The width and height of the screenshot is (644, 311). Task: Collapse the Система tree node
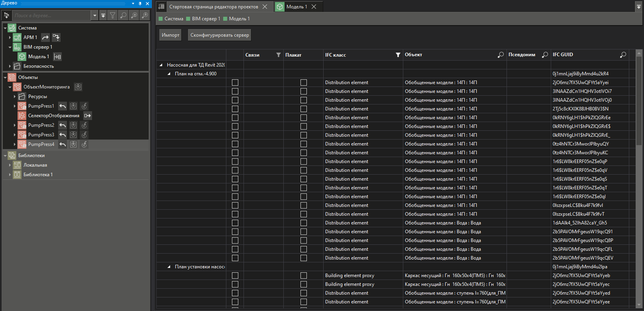click(5, 28)
